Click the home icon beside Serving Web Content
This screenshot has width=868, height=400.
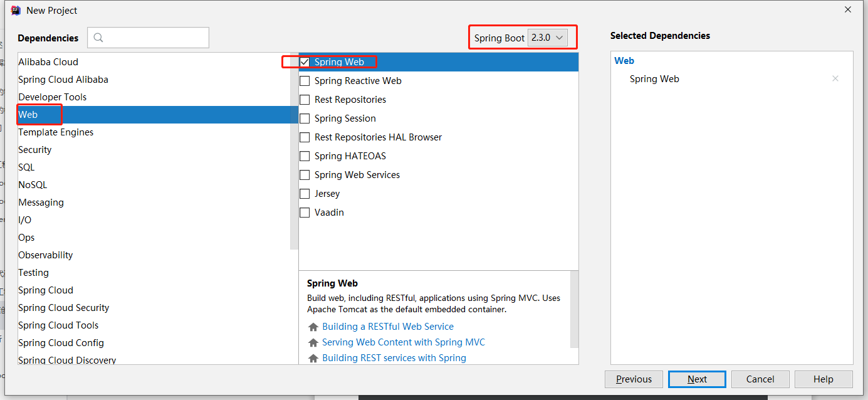(313, 342)
